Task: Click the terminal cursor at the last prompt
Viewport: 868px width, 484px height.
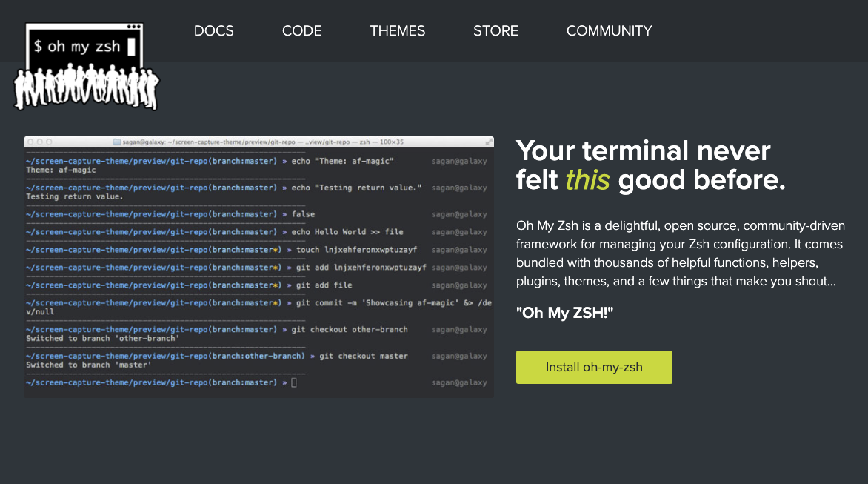Action: (x=294, y=382)
